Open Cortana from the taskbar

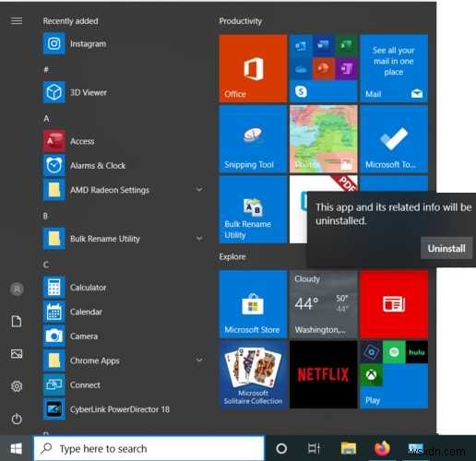pos(281,449)
